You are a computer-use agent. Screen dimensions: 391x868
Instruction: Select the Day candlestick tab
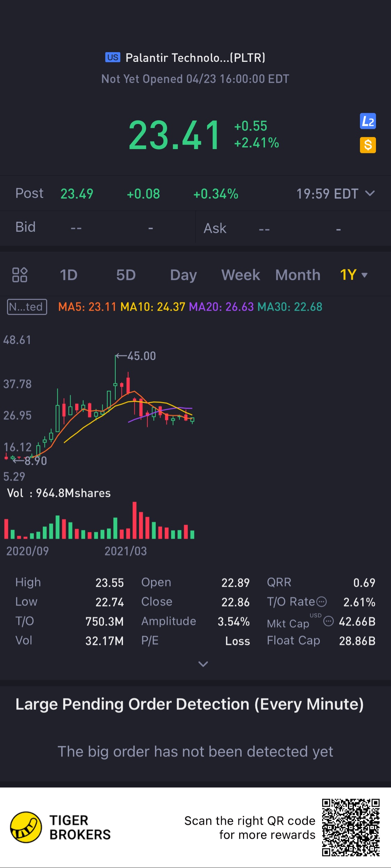point(183,275)
